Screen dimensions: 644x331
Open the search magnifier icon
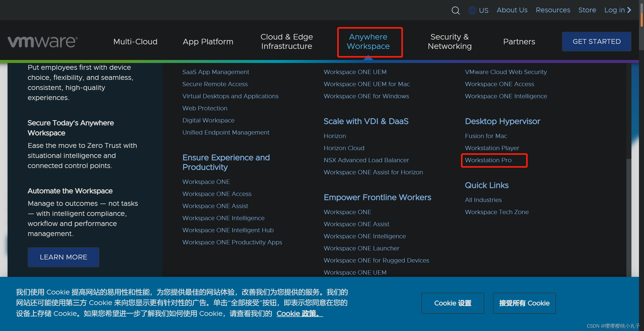456,10
